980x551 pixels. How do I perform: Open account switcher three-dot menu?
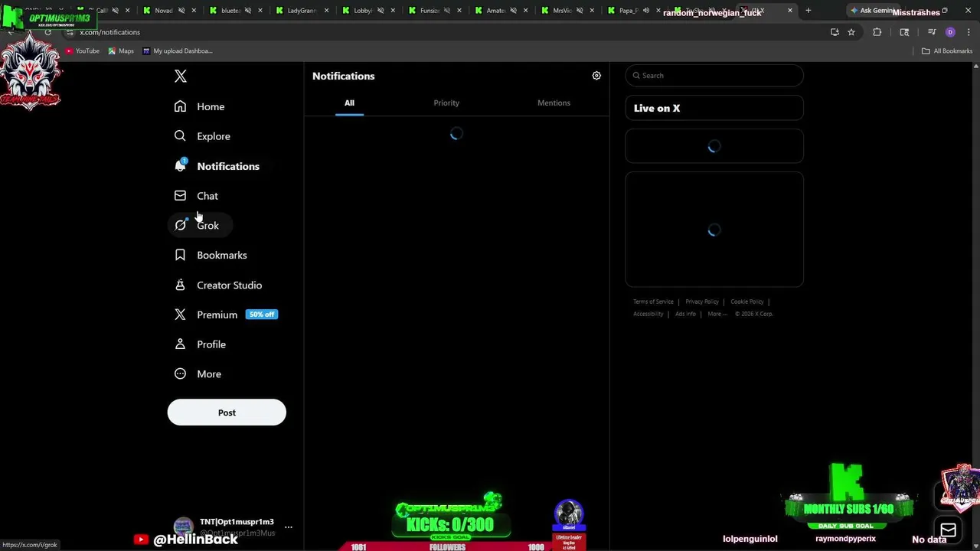tap(289, 527)
